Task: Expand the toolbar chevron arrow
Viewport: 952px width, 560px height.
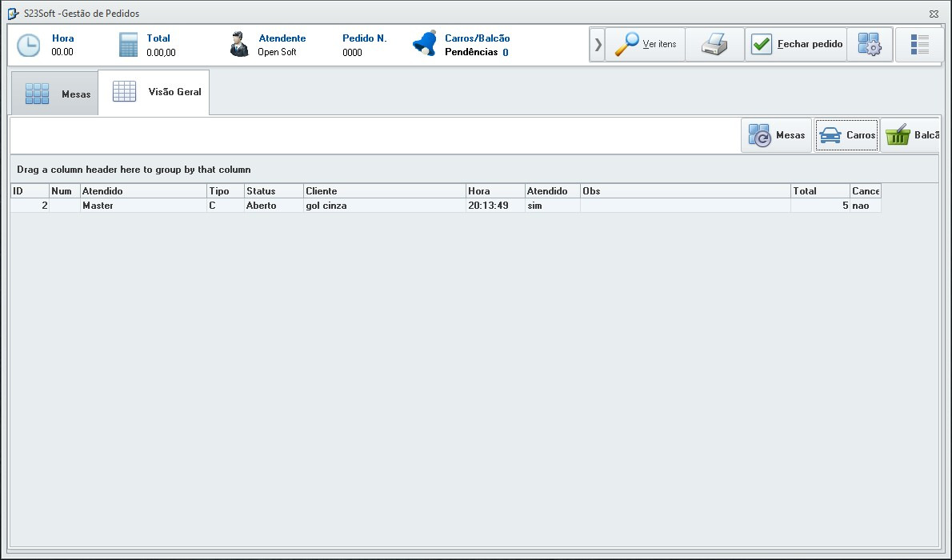Action: point(598,45)
